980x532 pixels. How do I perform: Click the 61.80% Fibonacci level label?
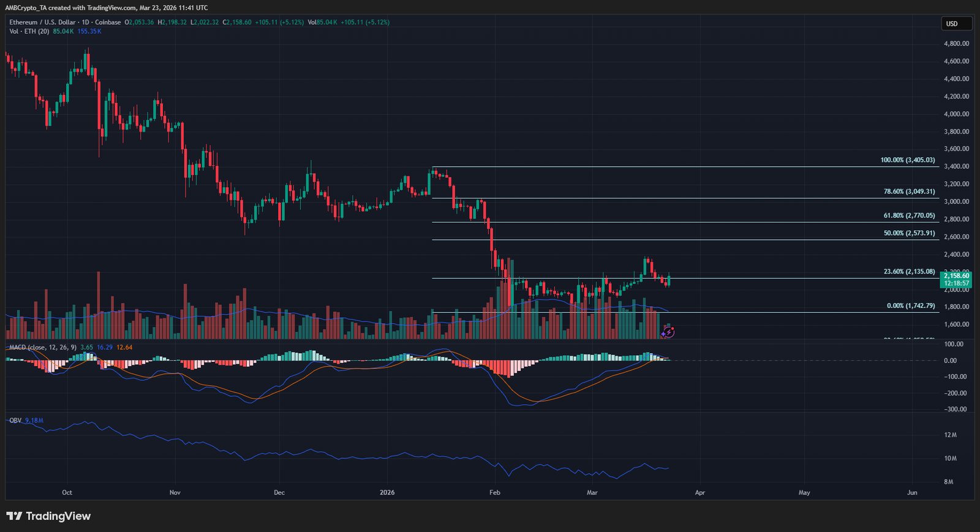point(909,215)
